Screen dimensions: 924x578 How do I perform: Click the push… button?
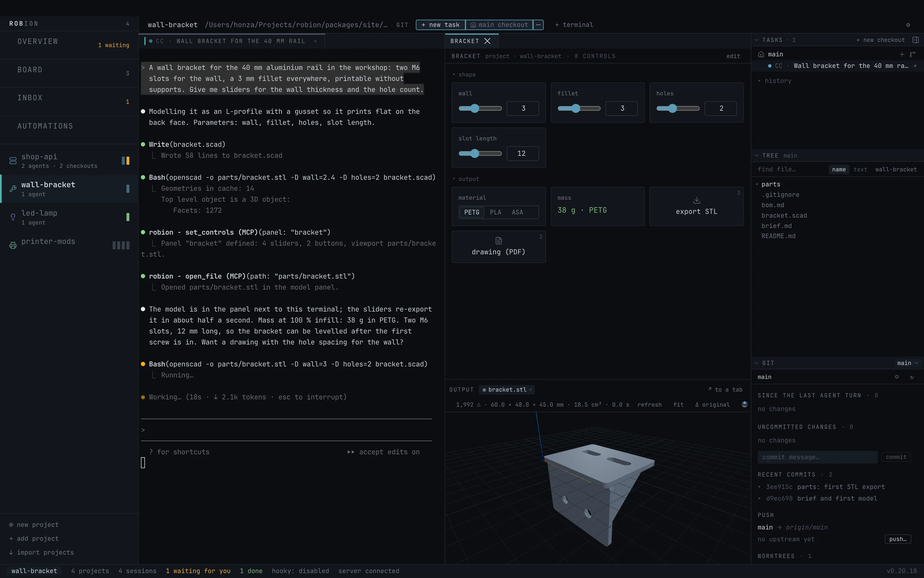pos(898,539)
